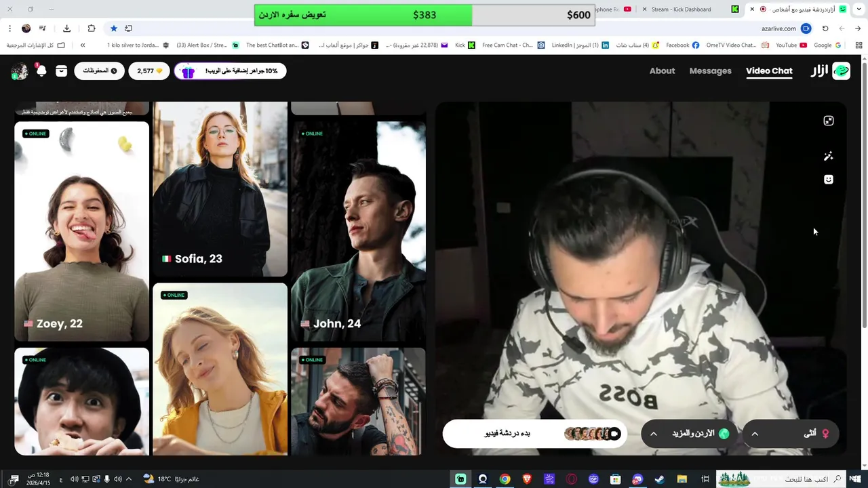Select the tattooed man profile card
The image size is (868, 488).
click(358, 401)
